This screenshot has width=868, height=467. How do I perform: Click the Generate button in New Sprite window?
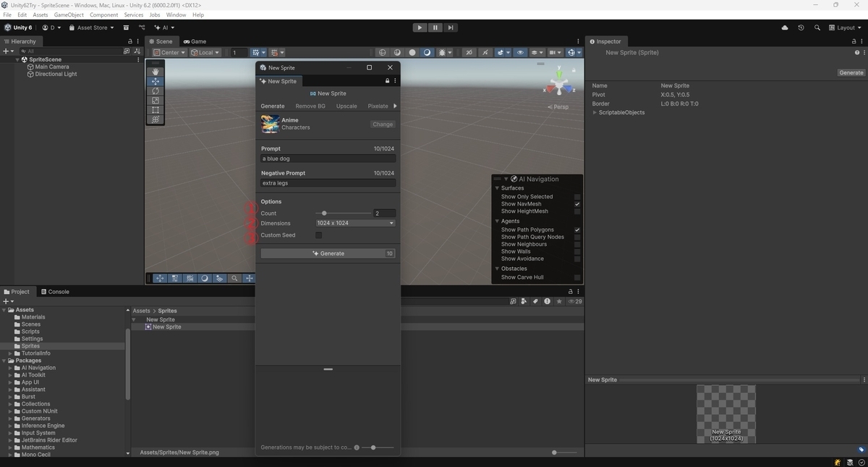328,253
